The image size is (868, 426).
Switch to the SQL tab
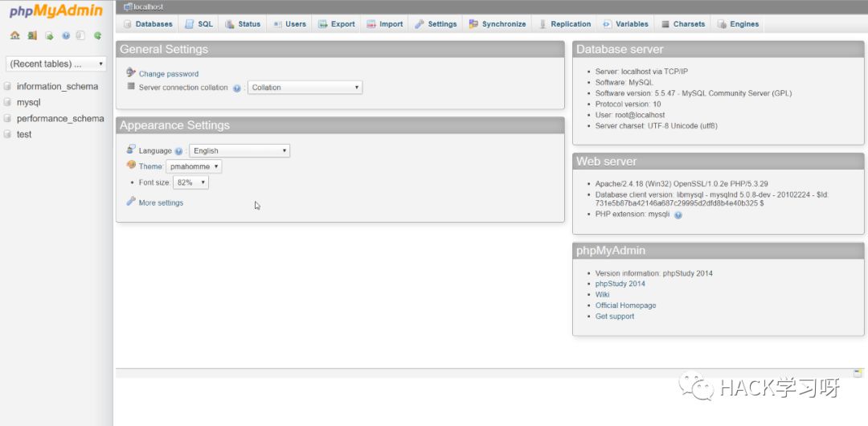pos(199,24)
